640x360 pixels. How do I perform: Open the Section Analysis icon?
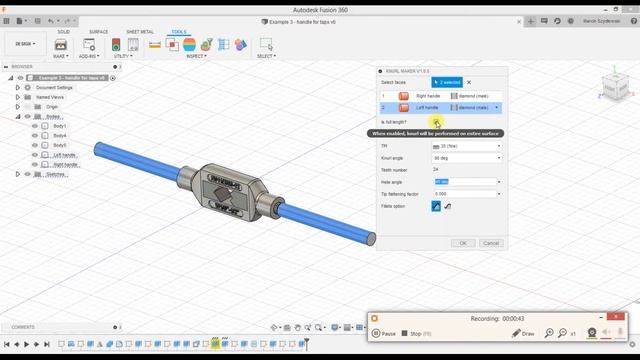tap(224, 44)
